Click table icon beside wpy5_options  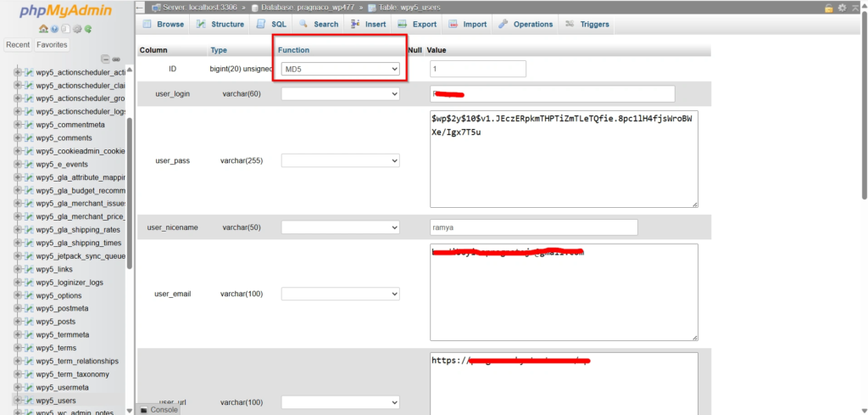point(30,295)
